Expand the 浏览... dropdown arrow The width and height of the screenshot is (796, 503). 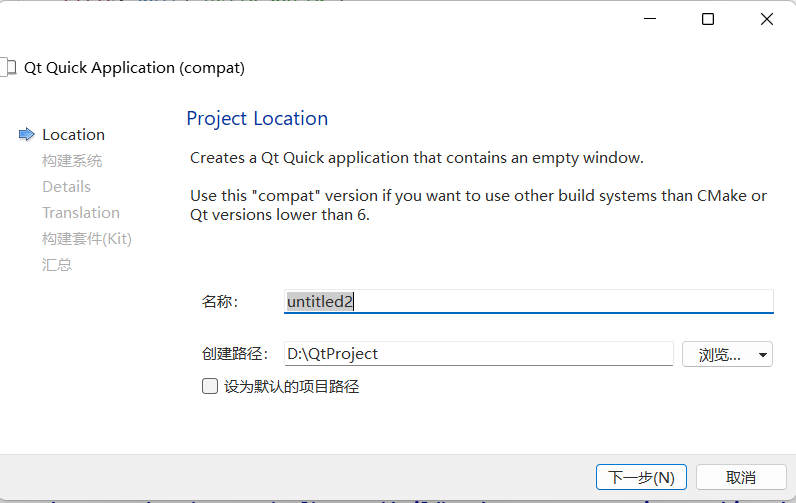762,355
